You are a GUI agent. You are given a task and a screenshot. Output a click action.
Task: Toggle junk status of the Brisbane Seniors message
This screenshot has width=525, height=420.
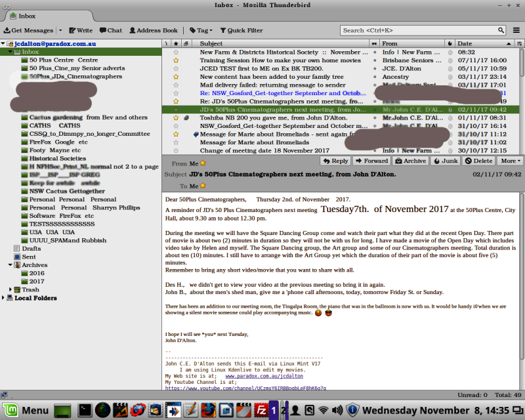(x=450, y=60)
